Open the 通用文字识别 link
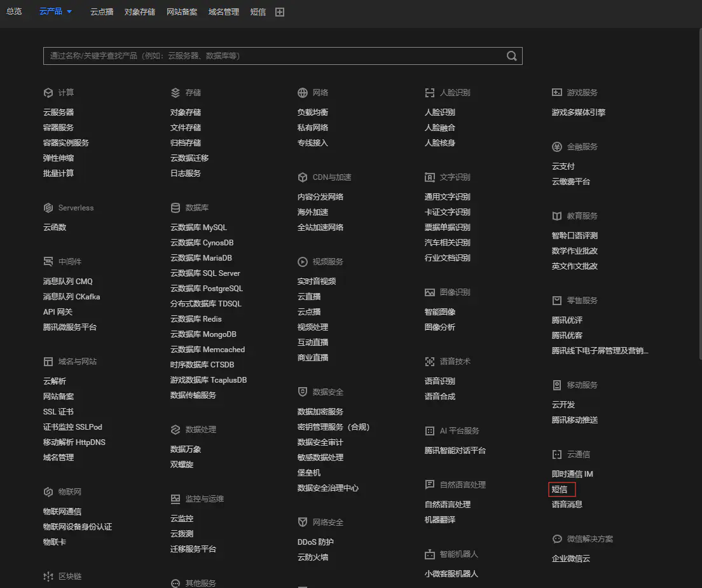702x588 pixels. point(447,197)
